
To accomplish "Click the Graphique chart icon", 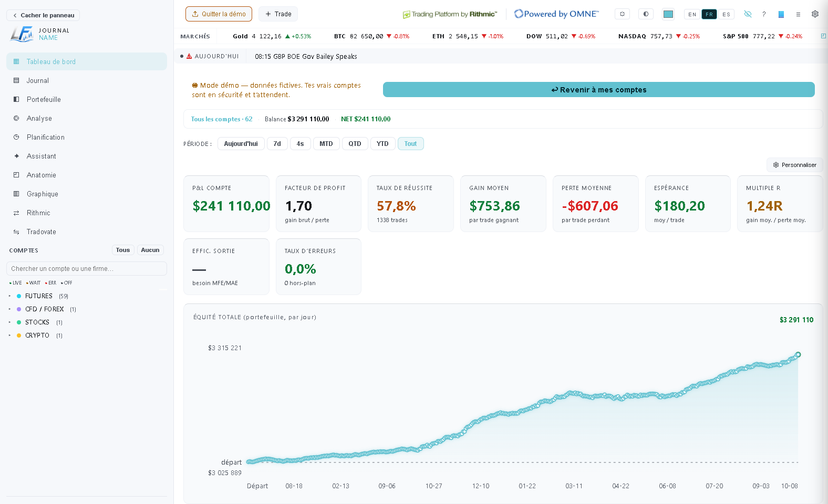I will pos(16,194).
